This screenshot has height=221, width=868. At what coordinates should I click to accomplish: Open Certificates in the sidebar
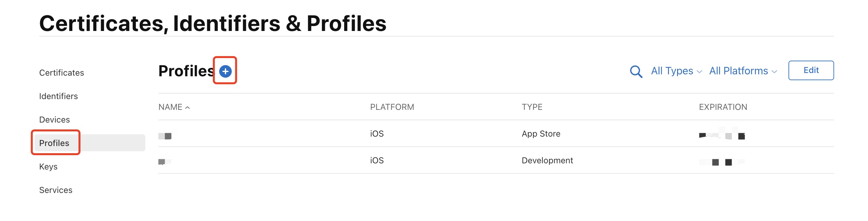pyautogui.click(x=61, y=73)
